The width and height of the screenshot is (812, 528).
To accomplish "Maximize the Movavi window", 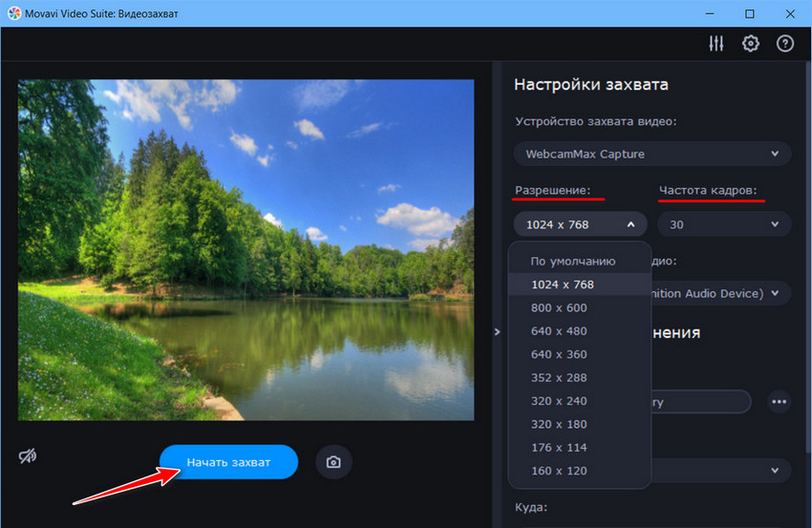I will point(749,13).
